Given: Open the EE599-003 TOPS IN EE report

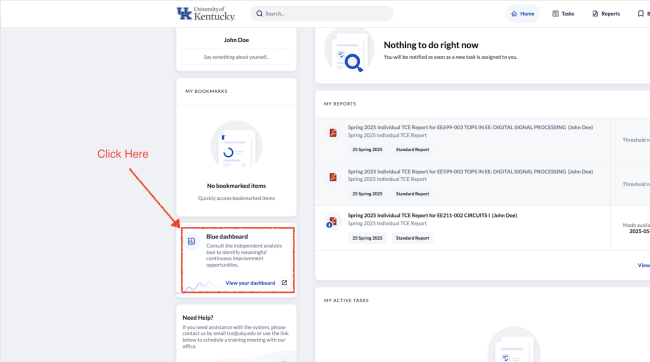Looking at the screenshot, I should (x=470, y=172).
